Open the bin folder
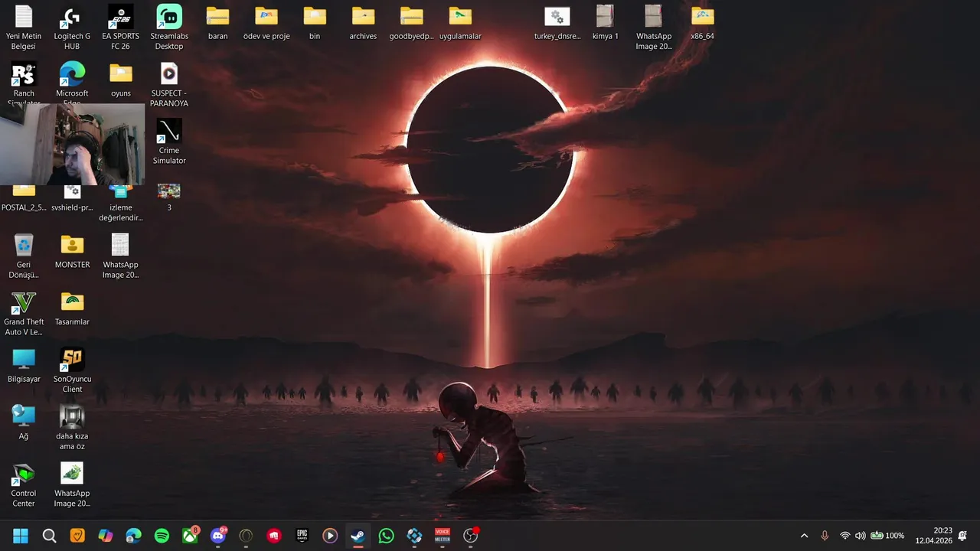This screenshot has width=980, height=551. (315, 23)
